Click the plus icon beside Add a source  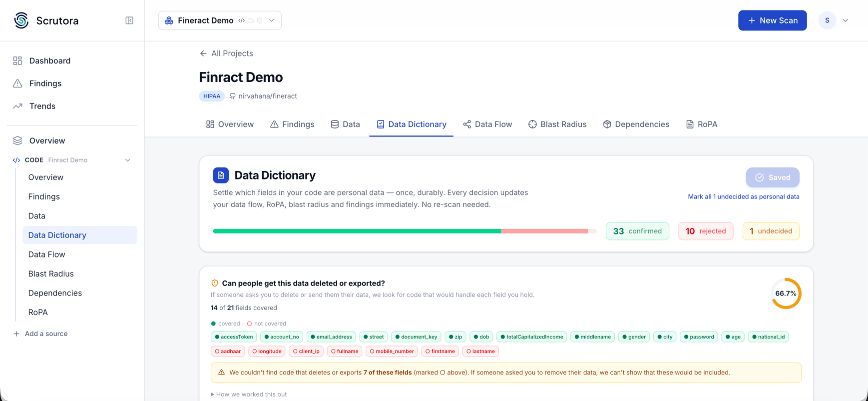pyautogui.click(x=16, y=333)
